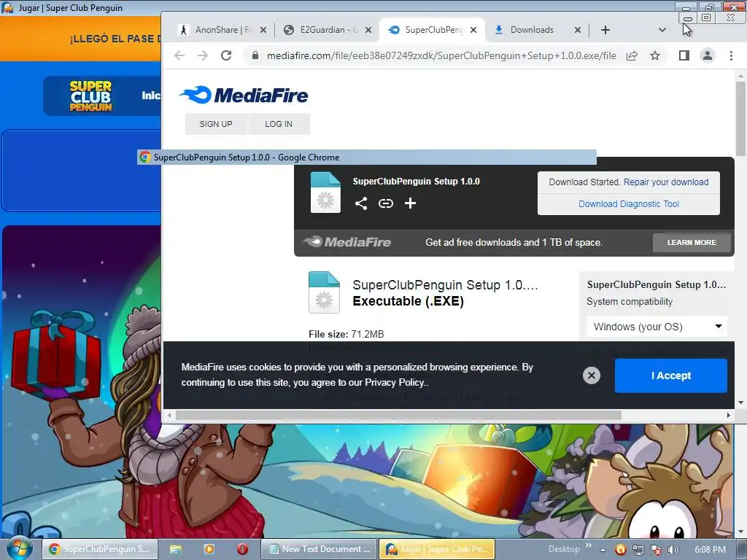Open the media player taskbar icon

(209, 549)
